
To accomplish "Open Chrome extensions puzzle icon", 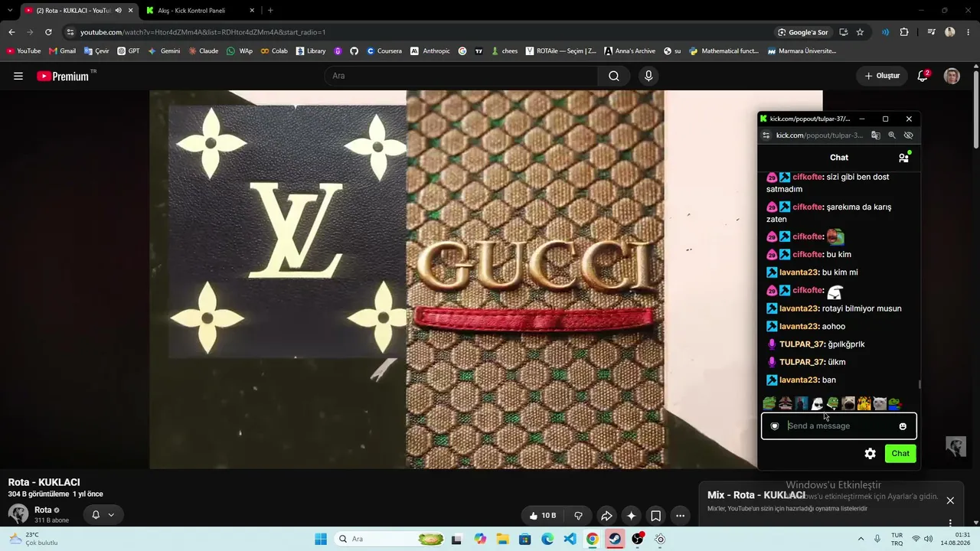I will (x=904, y=32).
